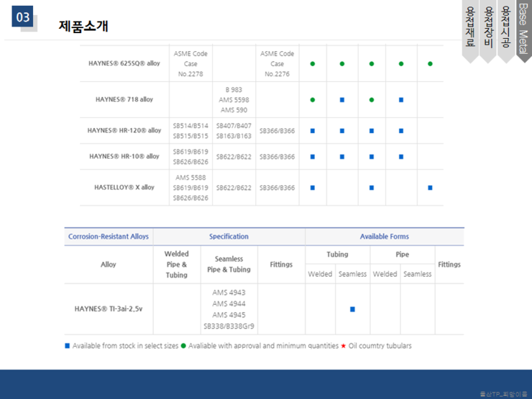
Task: Click the Pipe sub-header
Action: click(x=402, y=254)
